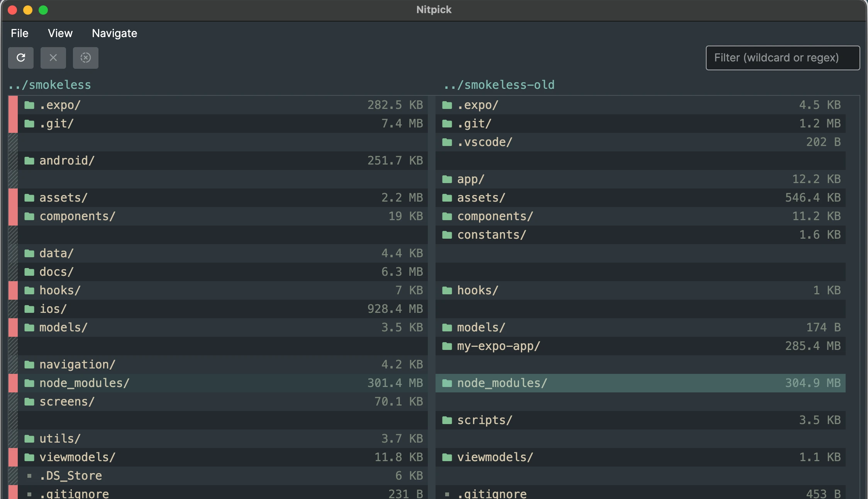Click folder icon of ios/ row
Viewport: 868px width, 499px height.
[29, 309]
